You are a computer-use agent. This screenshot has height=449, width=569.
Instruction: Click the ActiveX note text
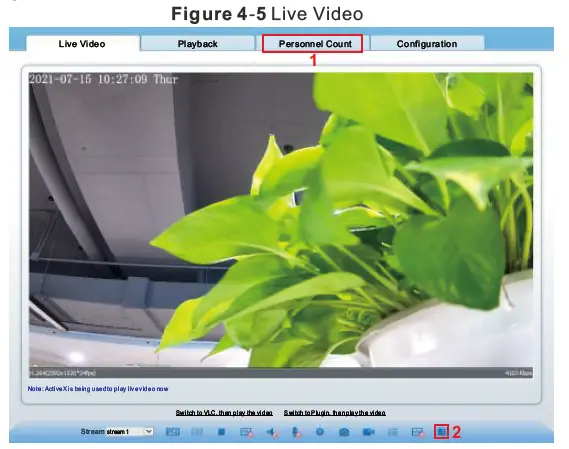pyautogui.click(x=98, y=389)
